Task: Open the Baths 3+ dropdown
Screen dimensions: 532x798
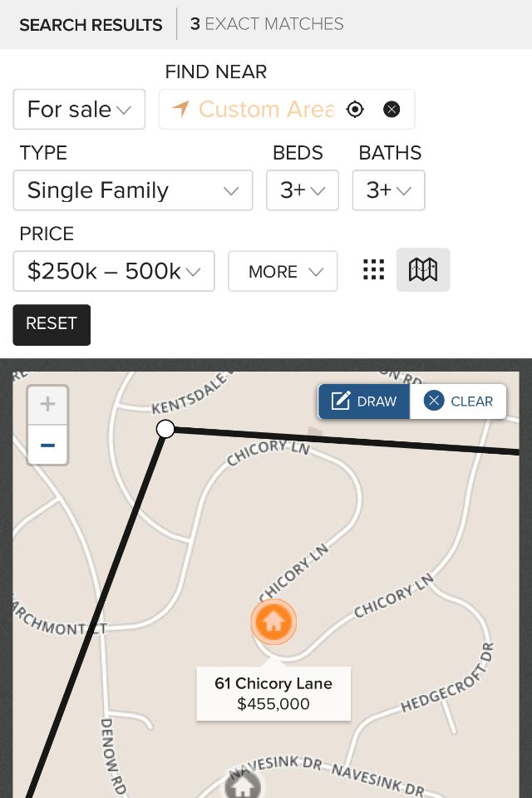Action: coord(388,190)
